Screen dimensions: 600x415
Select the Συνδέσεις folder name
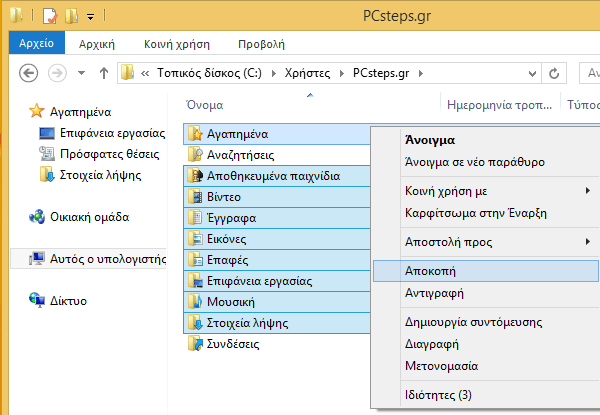233,344
